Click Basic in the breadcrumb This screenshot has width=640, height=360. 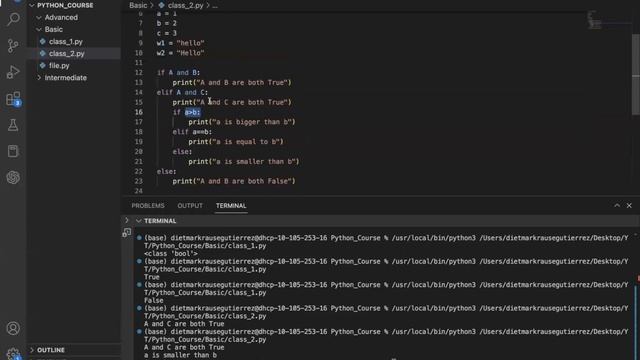pyautogui.click(x=138, y=5)
